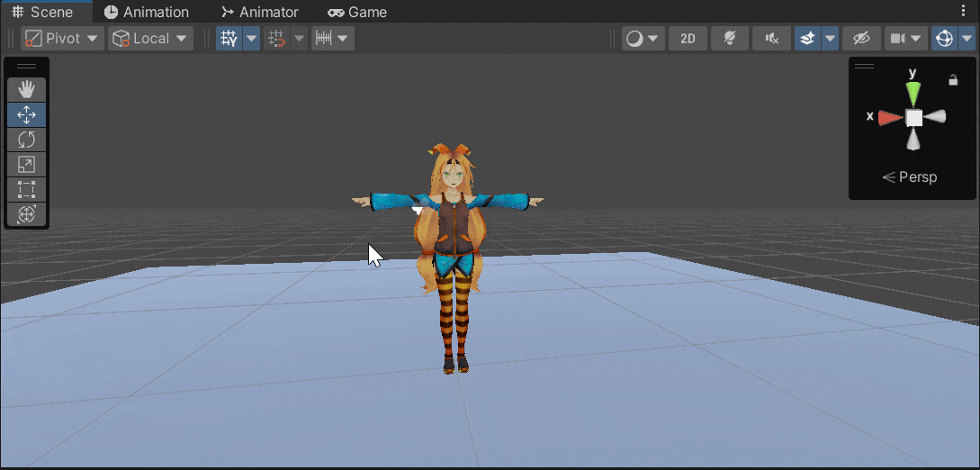Viewport: 980px width, 470px height.
Task: Toggle scene audio mute icon
Action: 772,38
